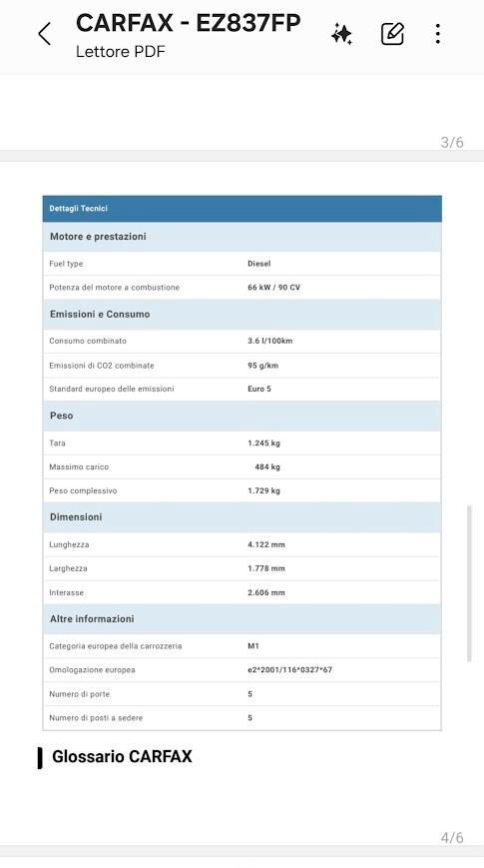Screen dimensions: 484x868
Task: Tap the 3/6 page indicator
Action: pos(452,142)
